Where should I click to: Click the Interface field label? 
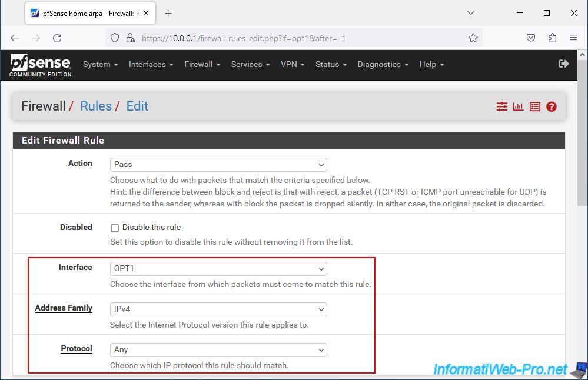tap(75, 268)
